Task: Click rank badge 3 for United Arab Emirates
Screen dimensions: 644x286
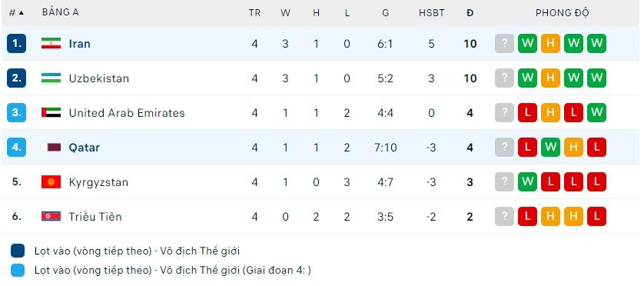Action: pos(16,112)
